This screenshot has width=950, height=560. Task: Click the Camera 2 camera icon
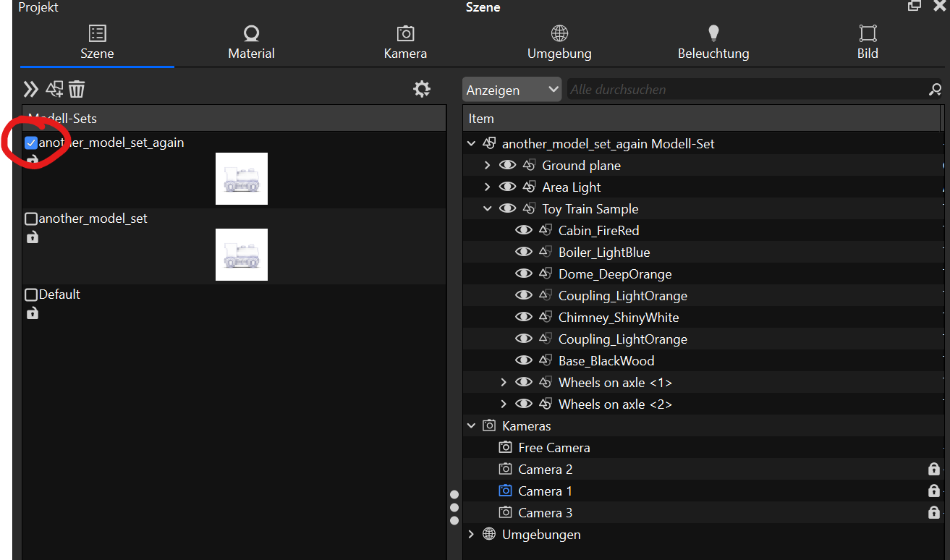click(505, 470)
